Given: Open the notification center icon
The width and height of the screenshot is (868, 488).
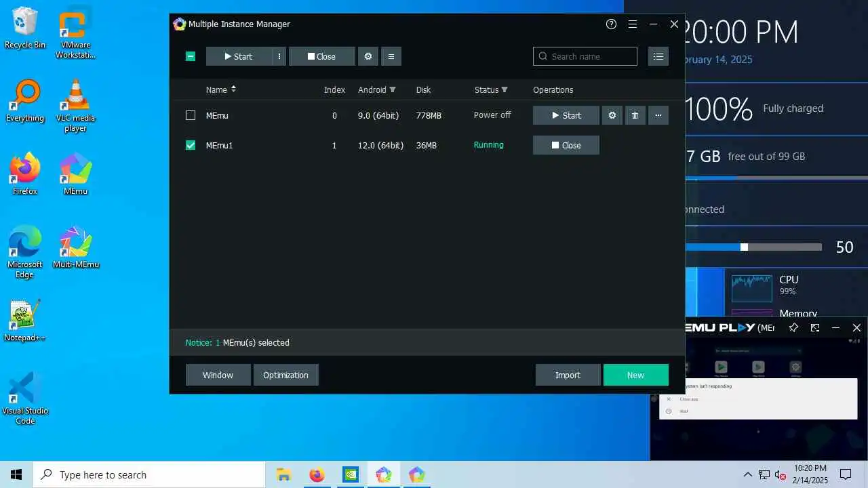Looking at the screenshot, I should coord(846,474).
